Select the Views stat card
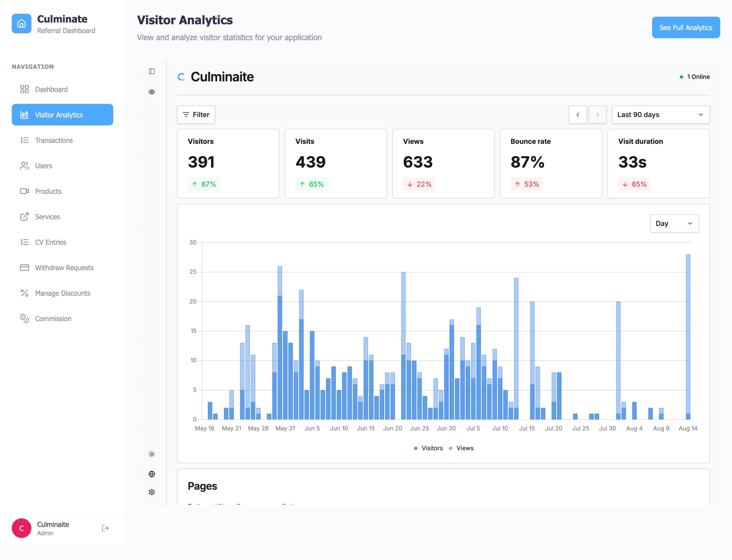 (443, 164)
